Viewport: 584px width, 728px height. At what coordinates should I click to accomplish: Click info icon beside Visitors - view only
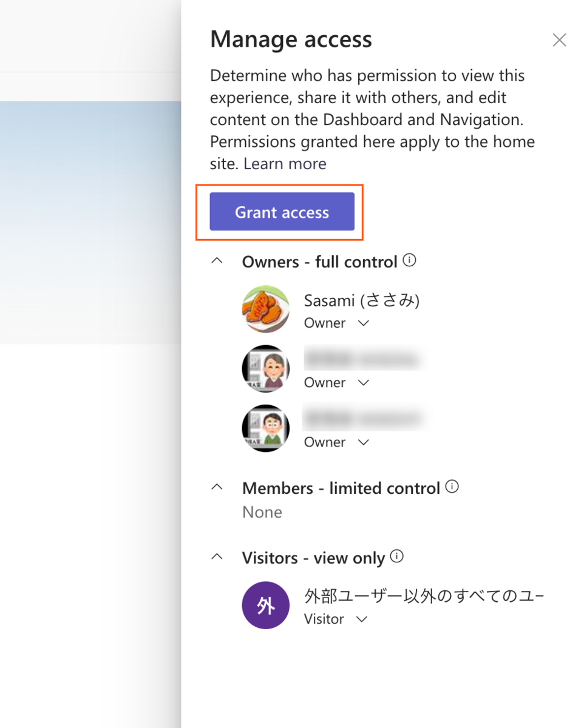click(397, 556)
